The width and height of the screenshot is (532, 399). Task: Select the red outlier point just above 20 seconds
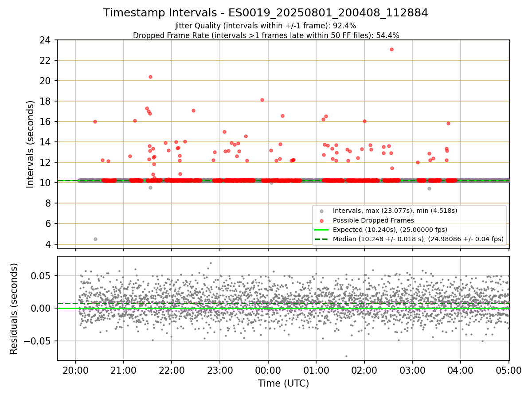click(x=150, y=77)
